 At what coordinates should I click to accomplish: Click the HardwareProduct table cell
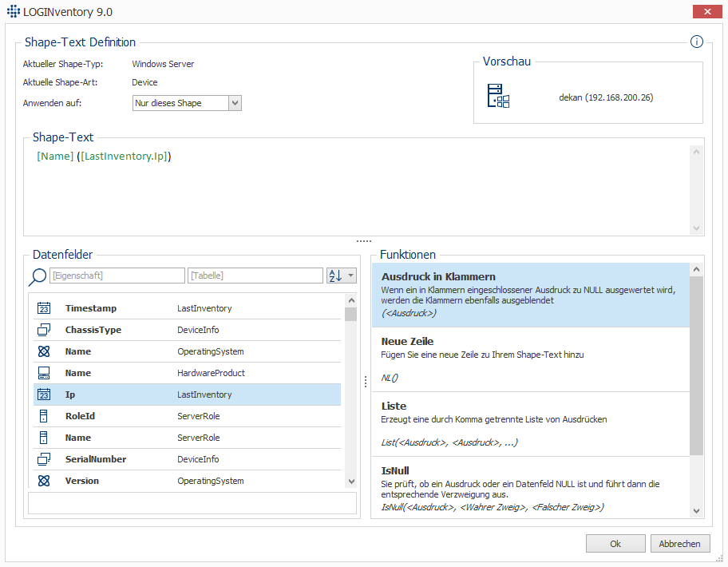(211, 373)
